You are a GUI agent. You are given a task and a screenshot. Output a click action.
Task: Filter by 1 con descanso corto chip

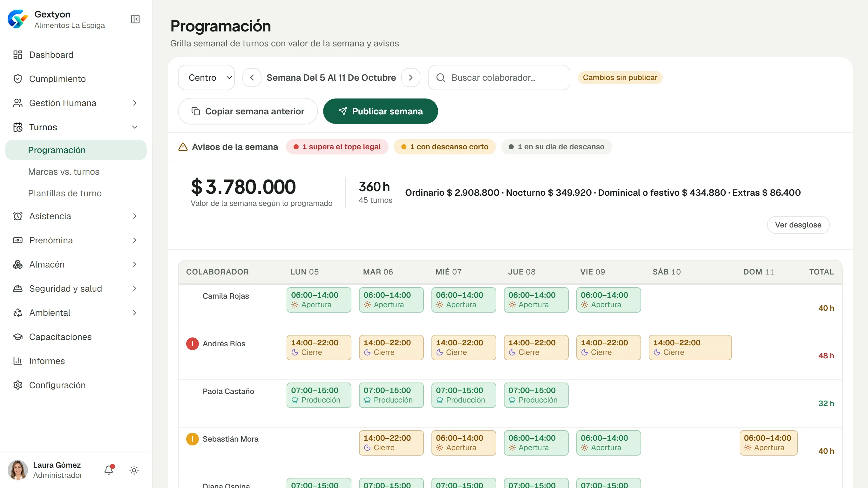coord(444,147)
